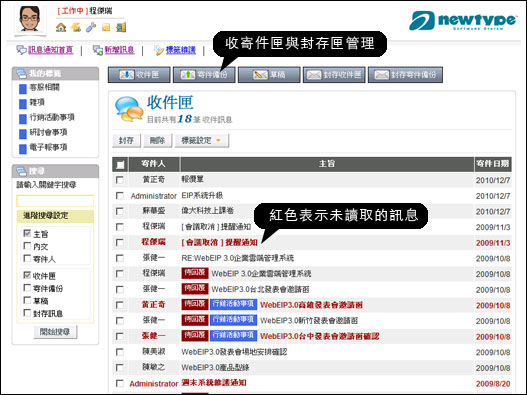Toggle the select-all checkbox in table header

pos(120,164)
